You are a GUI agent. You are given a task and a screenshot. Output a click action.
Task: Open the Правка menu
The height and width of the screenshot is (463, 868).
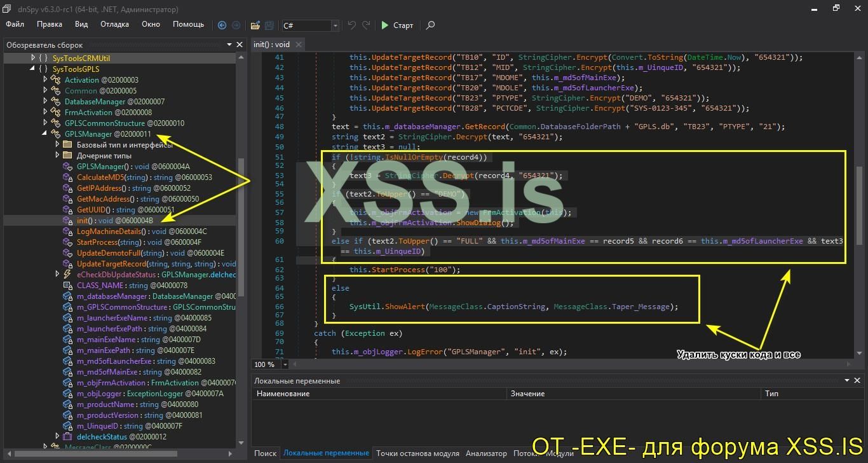pyautogui.click(x=50, y=24)
